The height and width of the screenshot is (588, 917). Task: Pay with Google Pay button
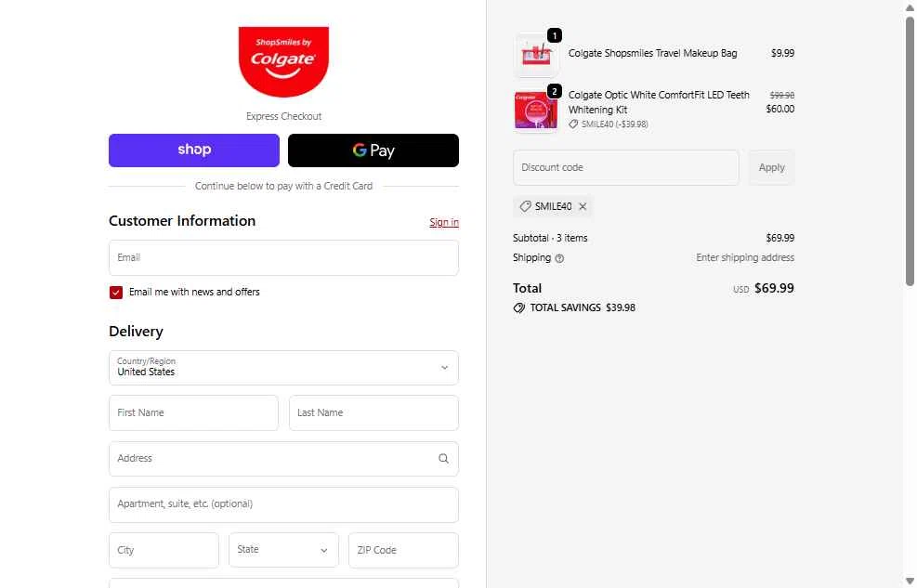373,150
